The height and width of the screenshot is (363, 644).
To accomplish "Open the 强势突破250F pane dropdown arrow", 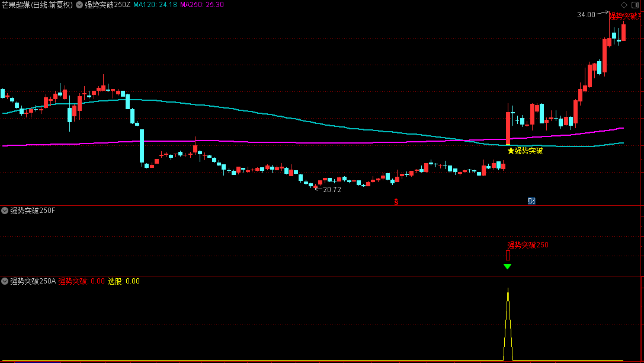I will (x=5, y=211).
